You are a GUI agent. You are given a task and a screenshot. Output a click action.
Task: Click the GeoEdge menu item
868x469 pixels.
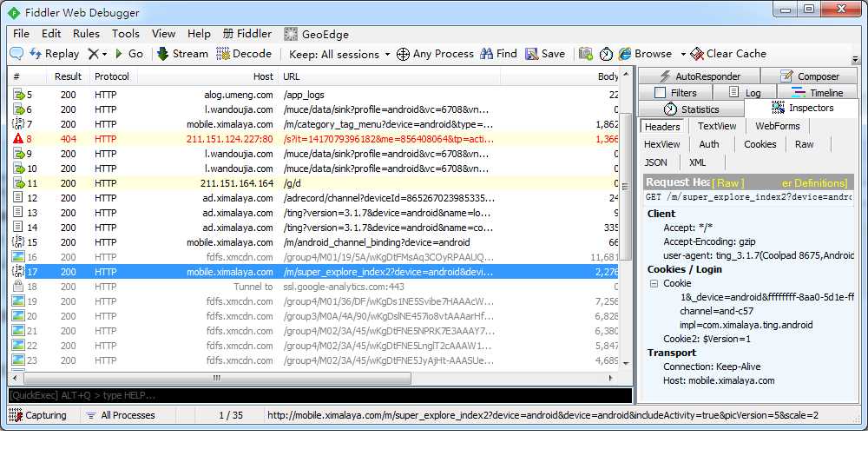(x=317, y=35)
